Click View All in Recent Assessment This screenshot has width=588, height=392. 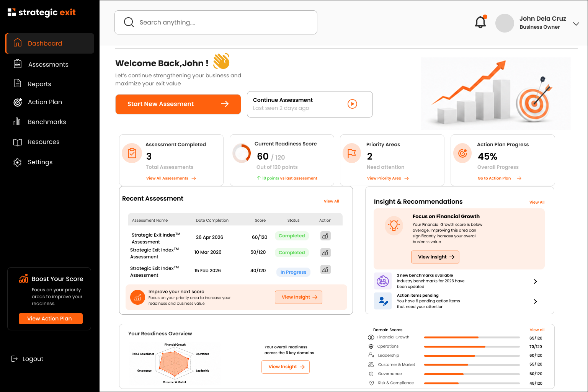[332, 201]
